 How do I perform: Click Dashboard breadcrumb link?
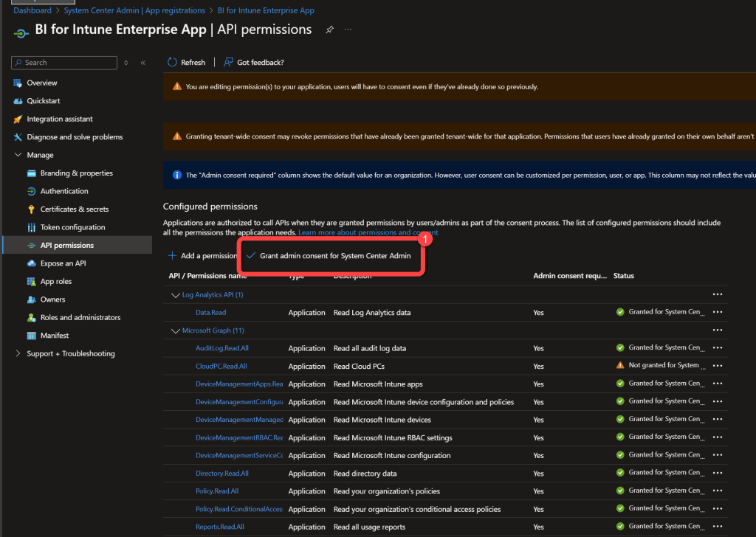pyautogui.click(x=32, y=10)
